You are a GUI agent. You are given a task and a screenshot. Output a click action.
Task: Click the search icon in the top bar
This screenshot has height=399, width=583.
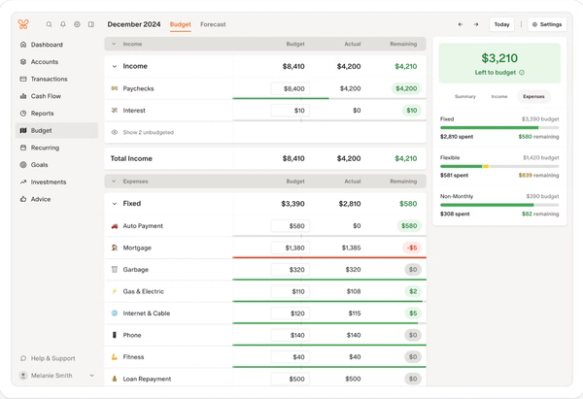[49, 24]
